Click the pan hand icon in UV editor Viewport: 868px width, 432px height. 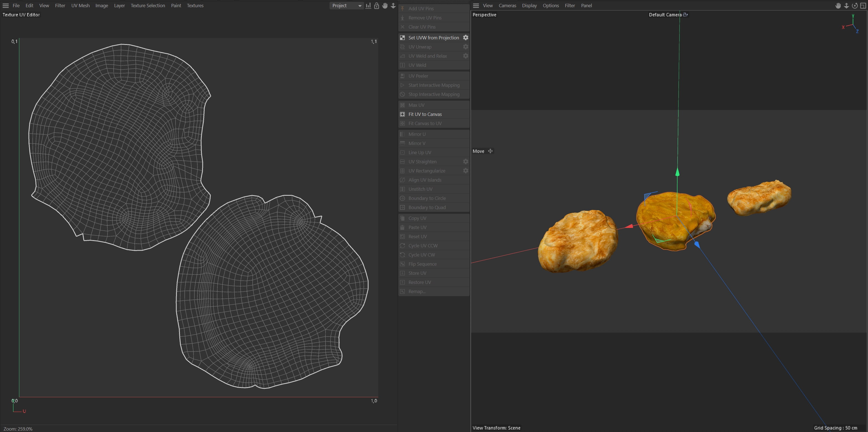pyautogui.click(x=385, y=5)
